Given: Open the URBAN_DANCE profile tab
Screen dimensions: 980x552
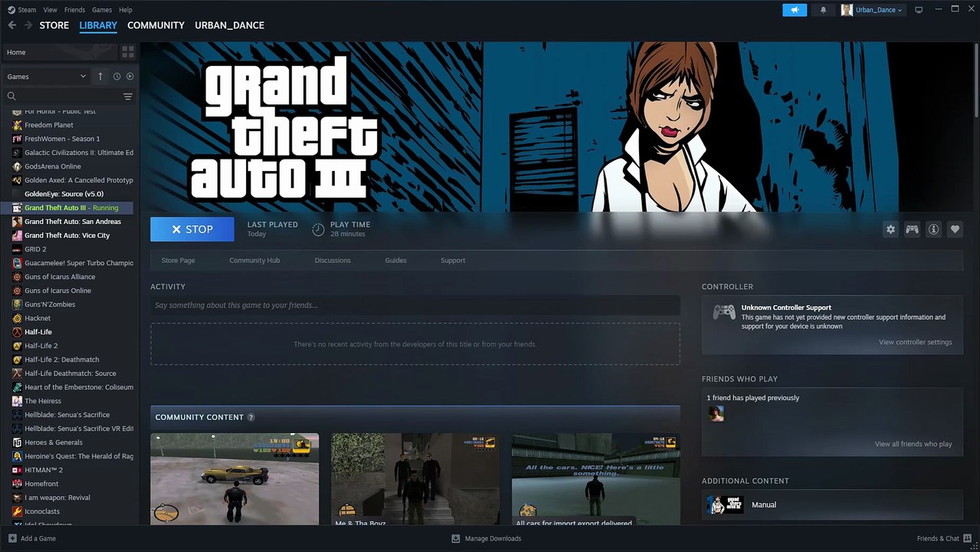Looking at the screenshot, I should point(230,25).
